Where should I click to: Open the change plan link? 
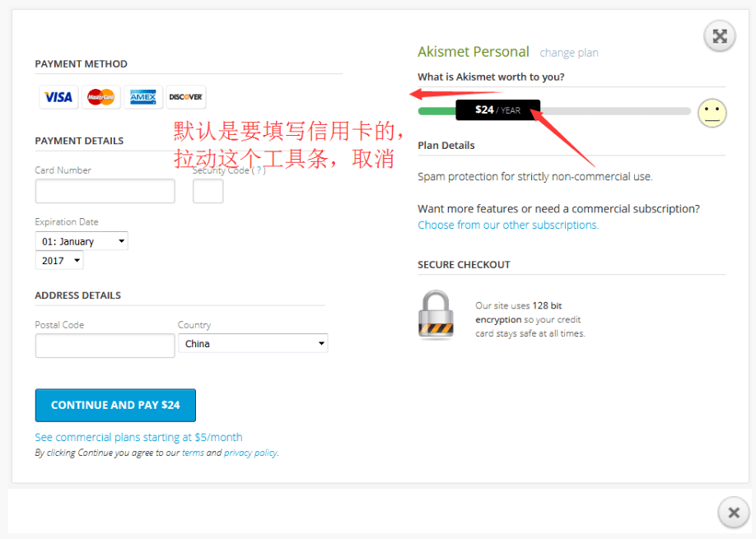click(x=569, y=53)
